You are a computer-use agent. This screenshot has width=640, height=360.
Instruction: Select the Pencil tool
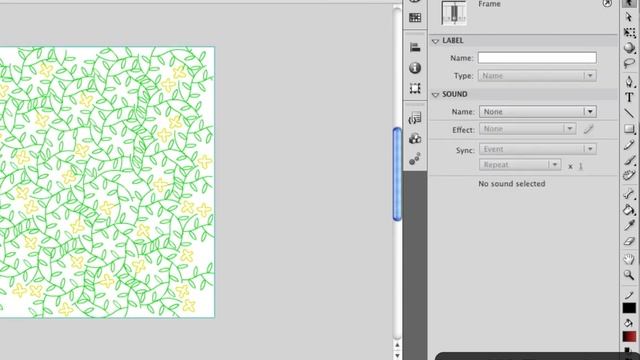pos(629,144)
